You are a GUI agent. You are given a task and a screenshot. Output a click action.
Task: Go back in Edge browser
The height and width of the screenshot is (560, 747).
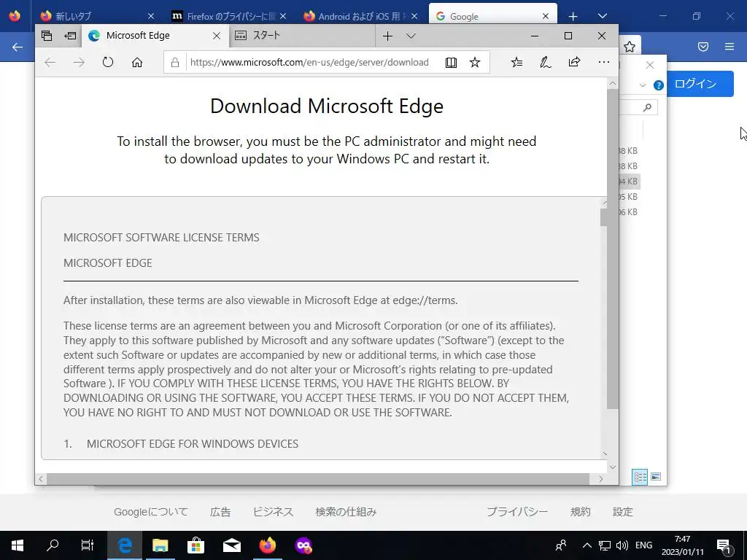[x=50, y=63]
